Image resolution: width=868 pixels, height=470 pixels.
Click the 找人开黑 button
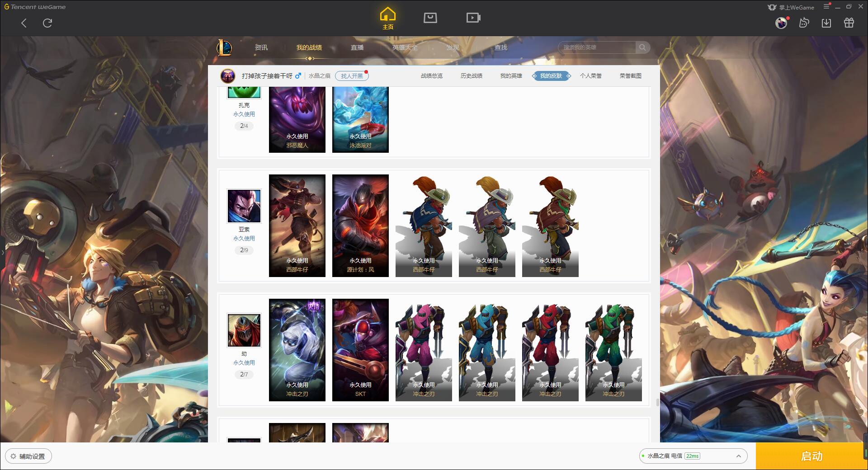352,76
